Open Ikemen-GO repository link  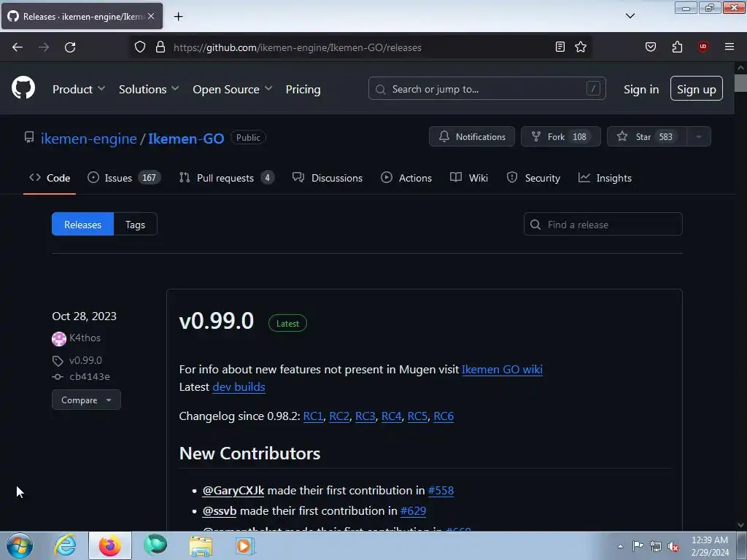coord(186,138)
